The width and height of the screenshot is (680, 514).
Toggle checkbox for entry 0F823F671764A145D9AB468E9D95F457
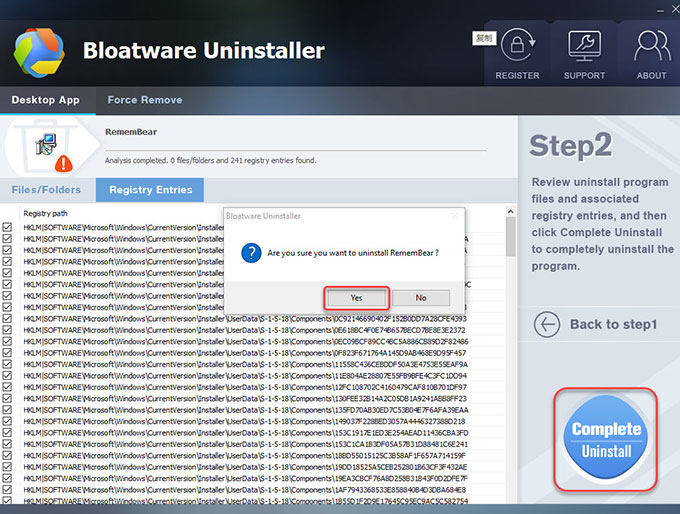coord(7,353)
